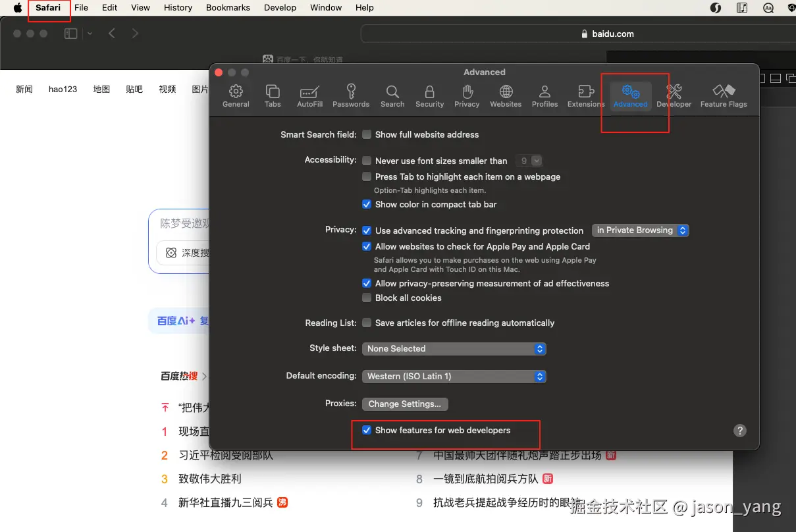Image resolution: width=796 pixels, height=532 pixels.
Task: Click the circled-A menu bar status icon
Action: click(x=768, y=8)
